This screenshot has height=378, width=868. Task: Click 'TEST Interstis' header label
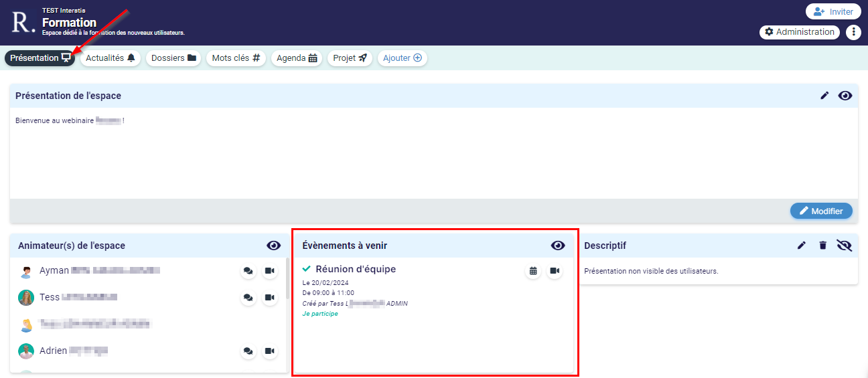(x=64, y=11)
